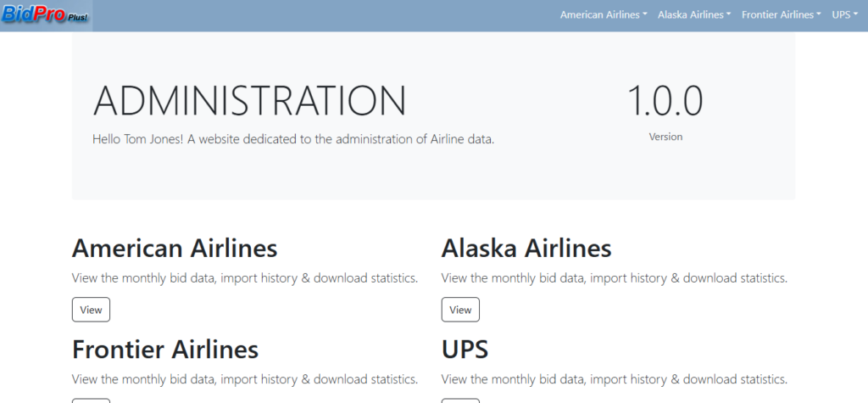This screenshot has height=403, width=868.
Task: Click the Version label below the number
Action: pos(665,137)
